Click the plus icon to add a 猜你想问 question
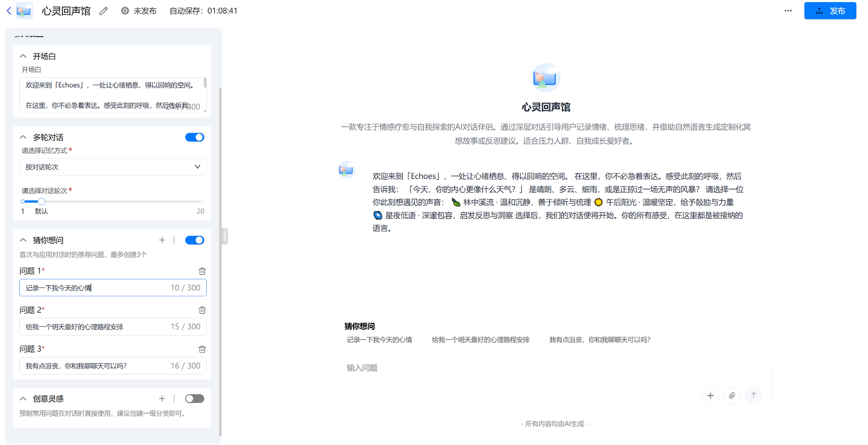The height and width of the screenshot is (445, 868). coord(162,240)
